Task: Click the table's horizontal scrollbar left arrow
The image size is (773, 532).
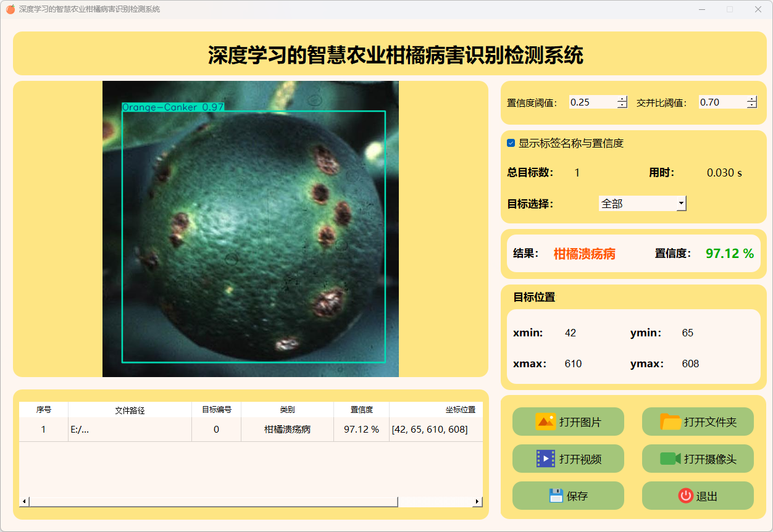Action: coord(24,502)
